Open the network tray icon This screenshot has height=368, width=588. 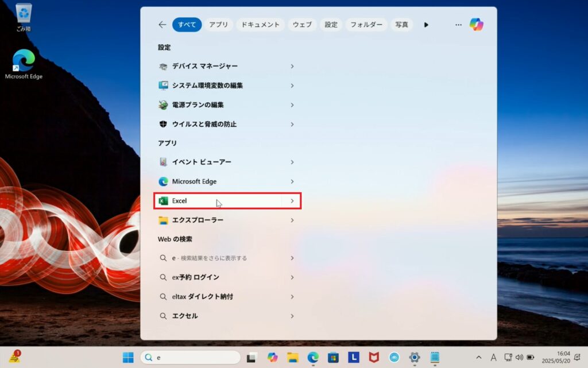pyautogui.click(x=508, y=358)
